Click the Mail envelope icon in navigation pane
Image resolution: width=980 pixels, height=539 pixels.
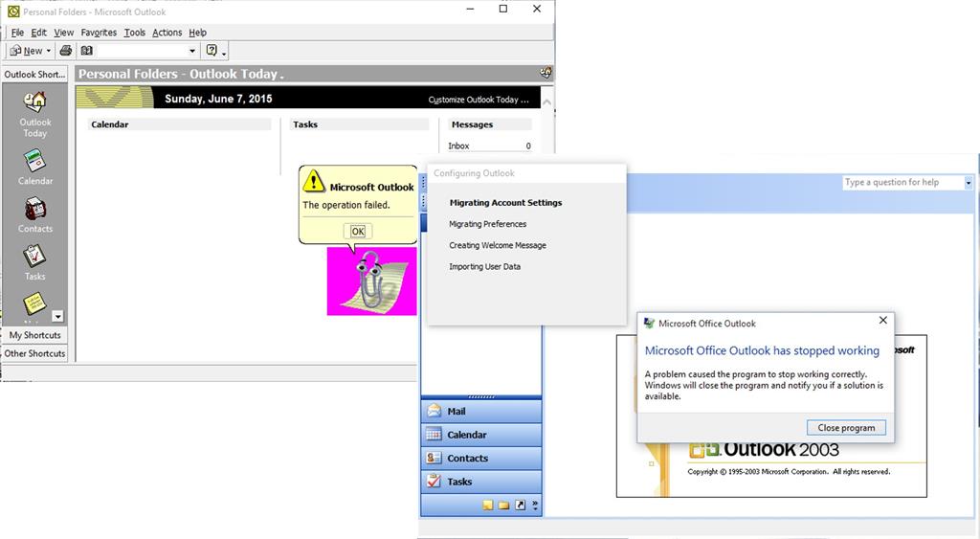(434, 411)
